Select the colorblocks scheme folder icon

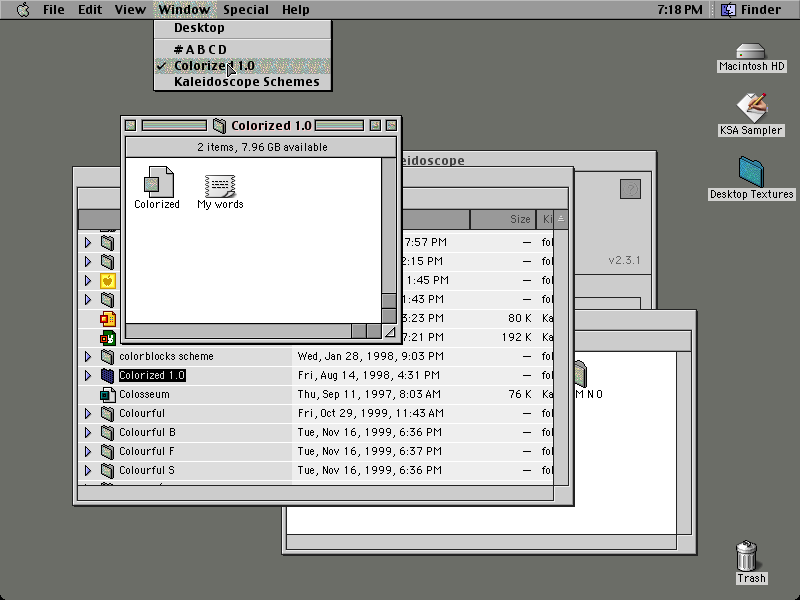click(x=107, y=356)
